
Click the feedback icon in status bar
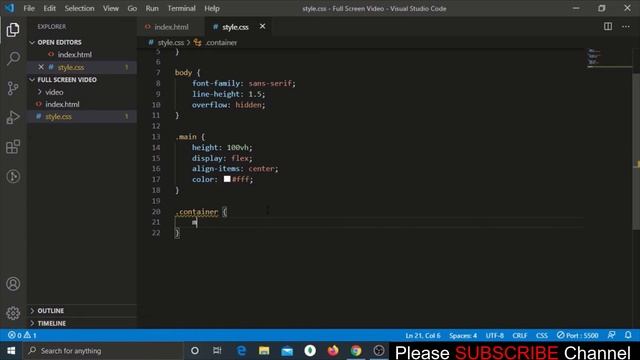click(611, 335)
